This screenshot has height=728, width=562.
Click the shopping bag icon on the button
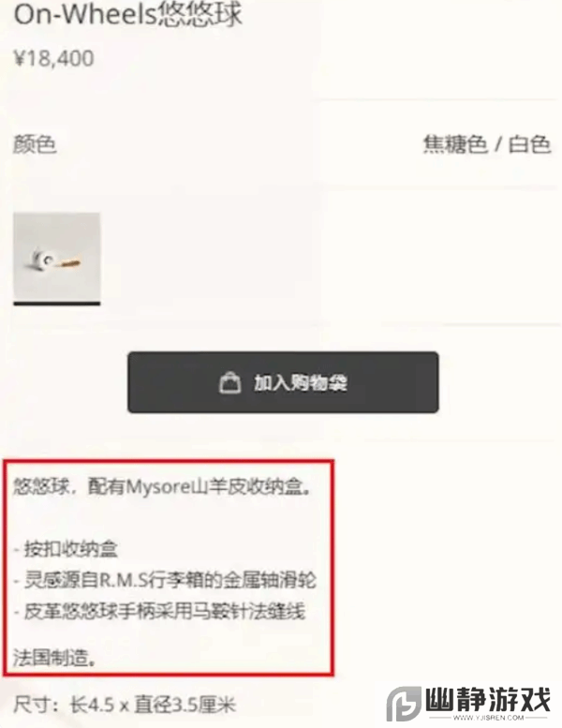(229, 382)
